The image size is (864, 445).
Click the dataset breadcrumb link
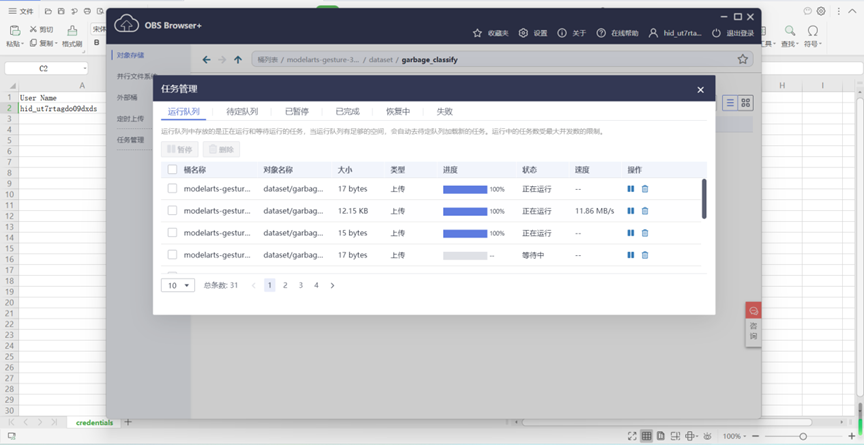[x=381, y=59]
